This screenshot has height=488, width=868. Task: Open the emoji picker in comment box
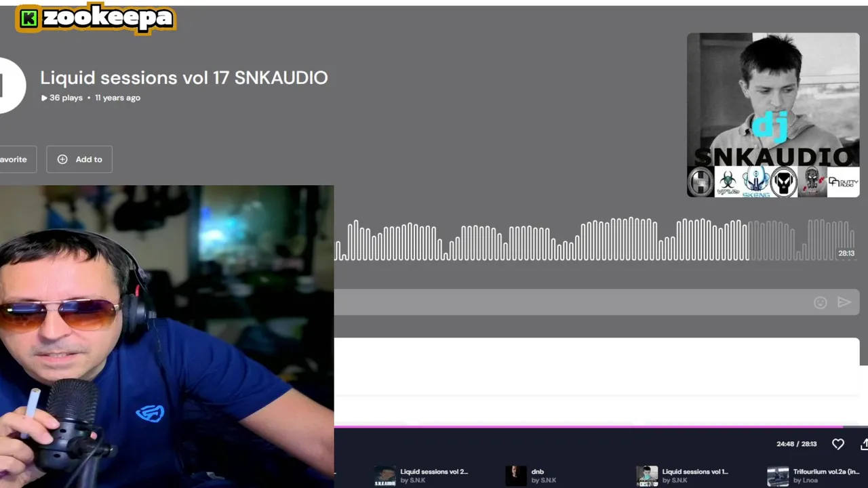(x=821, y=302)
